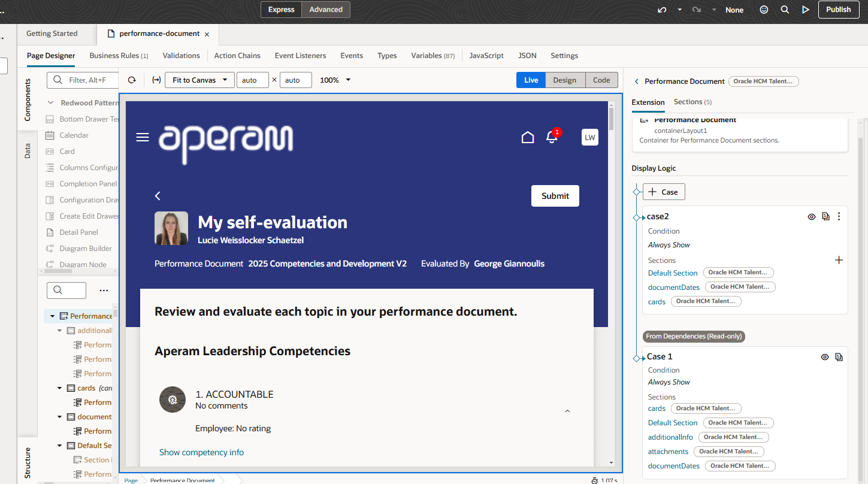Open the Business Rules tab
Screen dimensions: 868x484
point(119,56)
